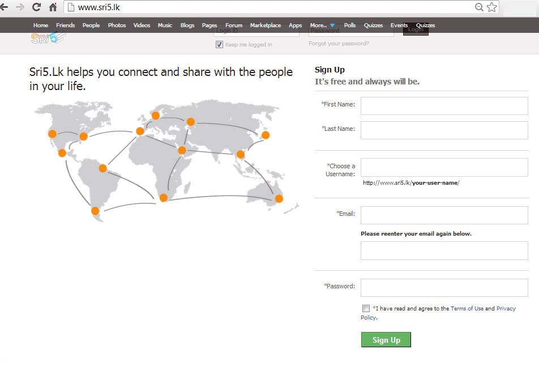Click the Email input field

pos(444,215)
